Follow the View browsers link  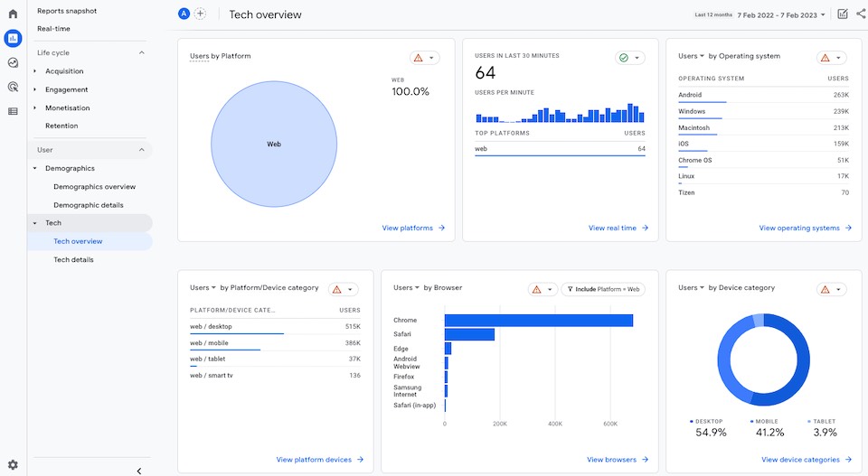(x=618, y=460)
